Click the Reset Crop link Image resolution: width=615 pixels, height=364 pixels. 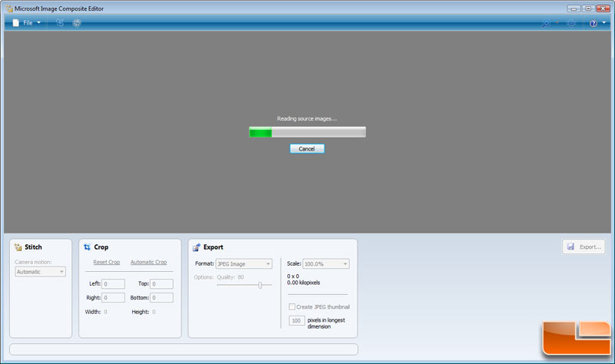[106, 263]
